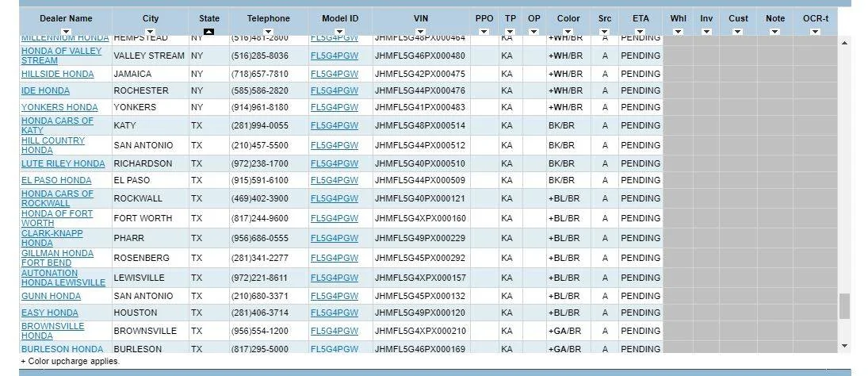This screenshot has width=868, height=376.
Task: Select the VALLEY STREAM city cell
Action: [x=150, y=56]
